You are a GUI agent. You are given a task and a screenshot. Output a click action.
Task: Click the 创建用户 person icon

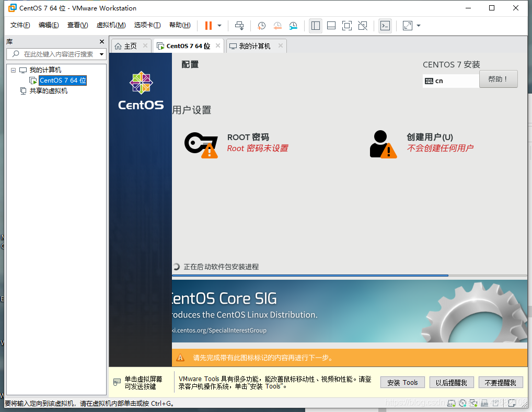tap(383, 144)
